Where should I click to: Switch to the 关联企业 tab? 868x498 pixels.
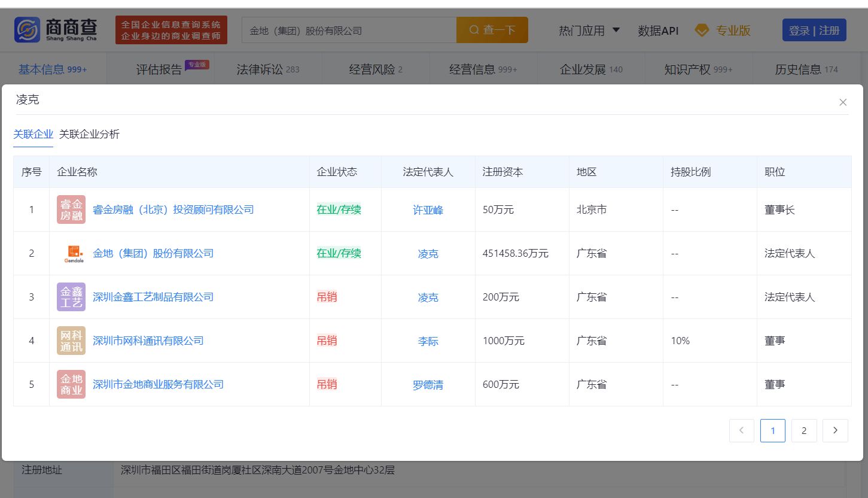click(x=33, y=134)
